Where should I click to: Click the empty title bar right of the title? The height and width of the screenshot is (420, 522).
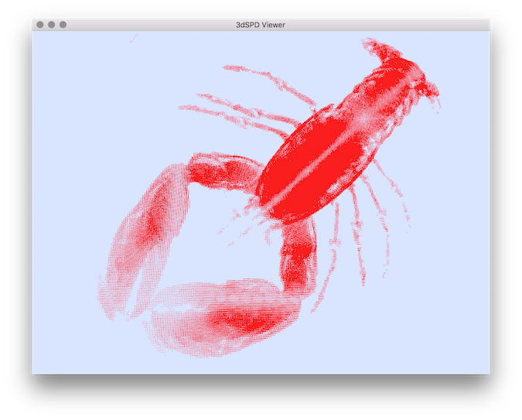point(387,25)
